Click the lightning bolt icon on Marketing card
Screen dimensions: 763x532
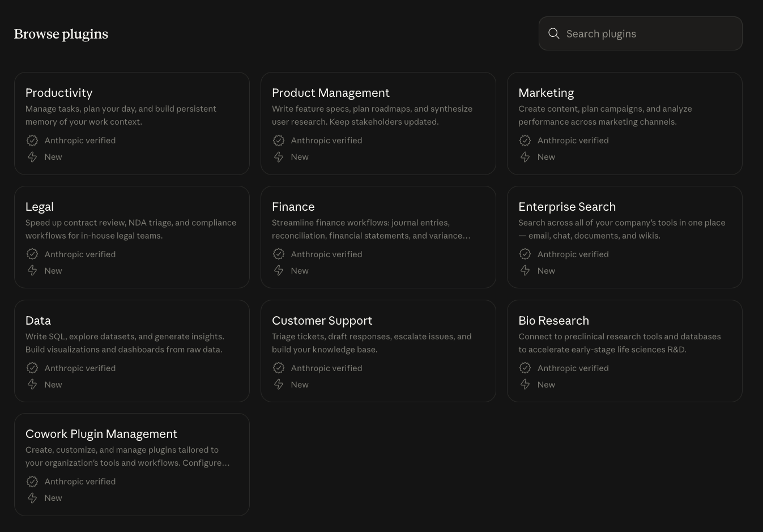tap(525, 157)
